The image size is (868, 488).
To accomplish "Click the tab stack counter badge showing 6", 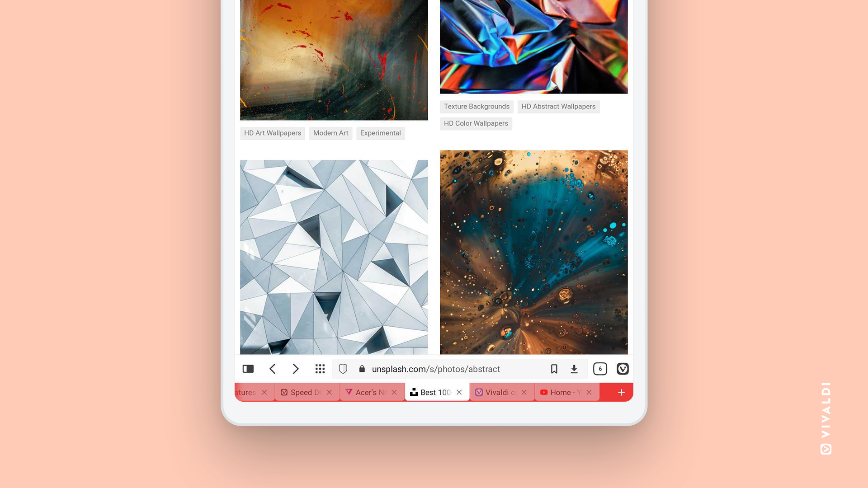I will tap(600, 369).
